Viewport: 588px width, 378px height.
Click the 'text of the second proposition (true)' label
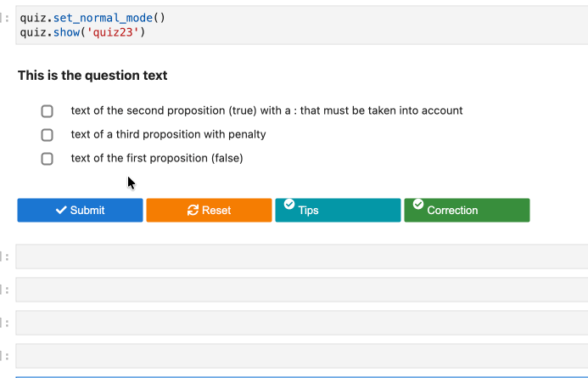click(266, 110)
